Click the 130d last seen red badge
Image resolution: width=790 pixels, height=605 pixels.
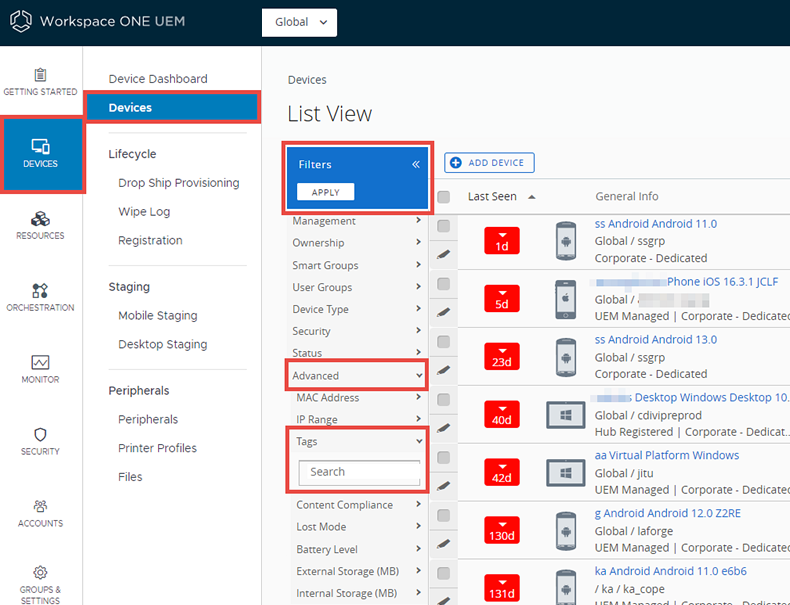point(502,530)
